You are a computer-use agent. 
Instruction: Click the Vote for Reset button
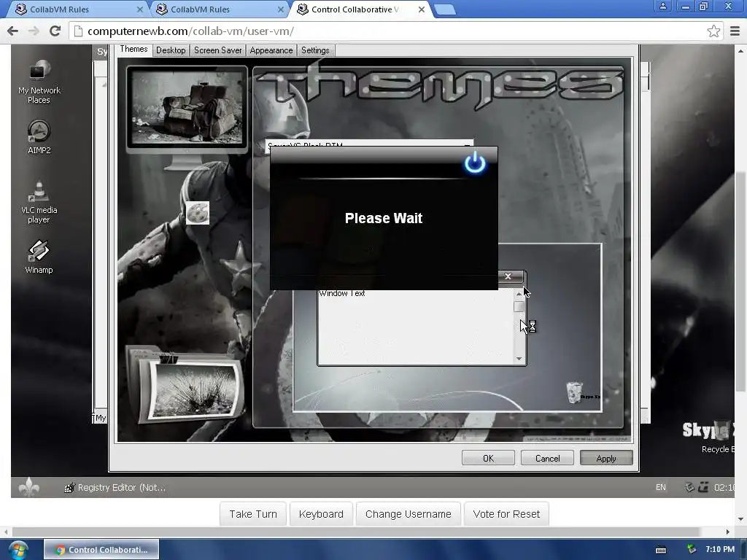click(506, 514)
